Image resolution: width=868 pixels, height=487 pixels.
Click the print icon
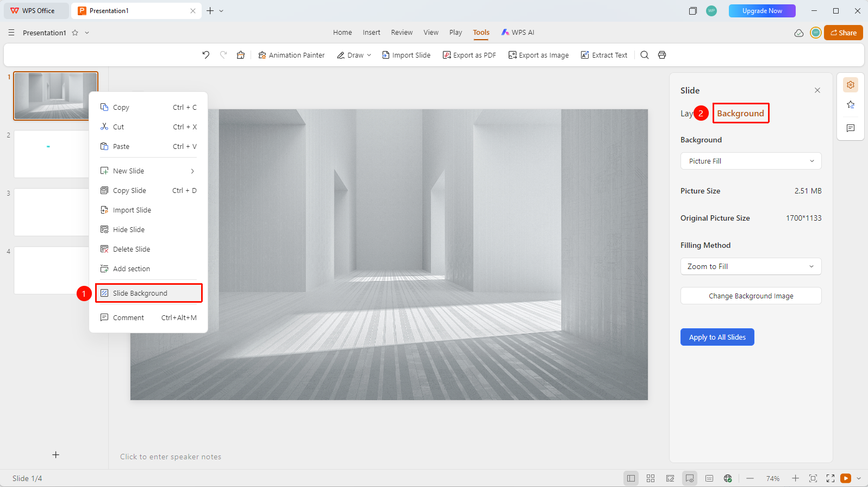click(x=662, y=55)
